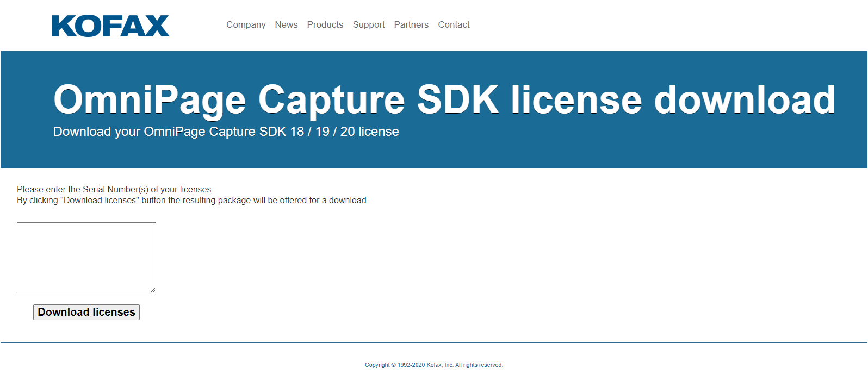Click the Download licenses button
The width and height of the screenshot is (868, 381).
point(86,312)
